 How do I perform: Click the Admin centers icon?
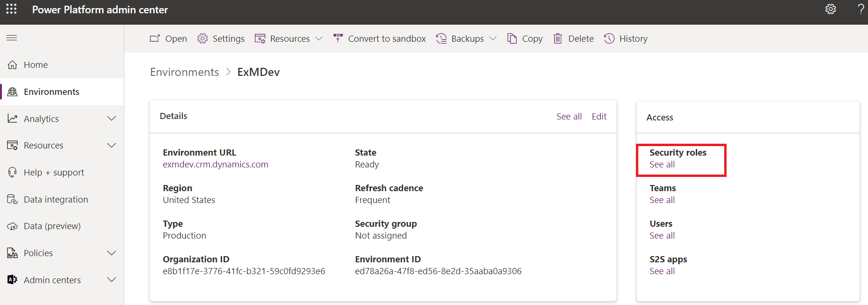[12, 280]
